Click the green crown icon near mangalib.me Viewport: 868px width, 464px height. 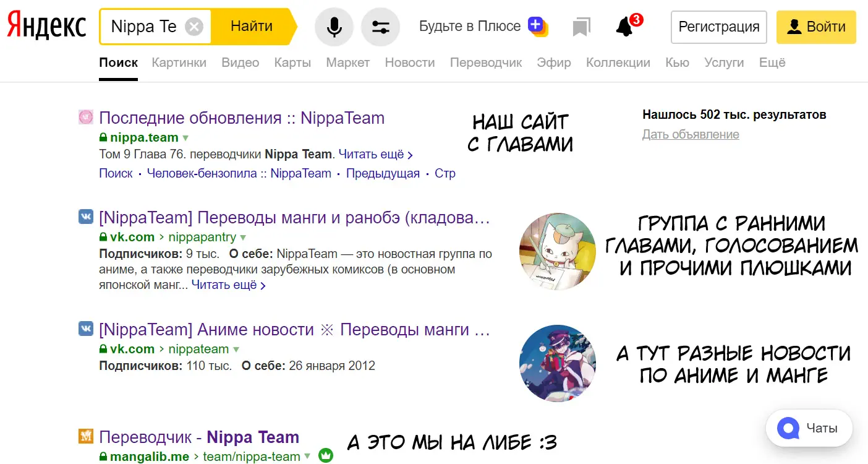click(x=326, y=457)
